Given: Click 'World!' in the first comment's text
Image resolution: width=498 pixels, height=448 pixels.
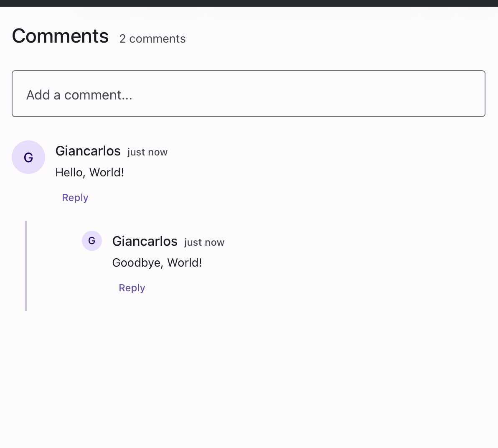Looking at the screenshot, I should 107,173.
